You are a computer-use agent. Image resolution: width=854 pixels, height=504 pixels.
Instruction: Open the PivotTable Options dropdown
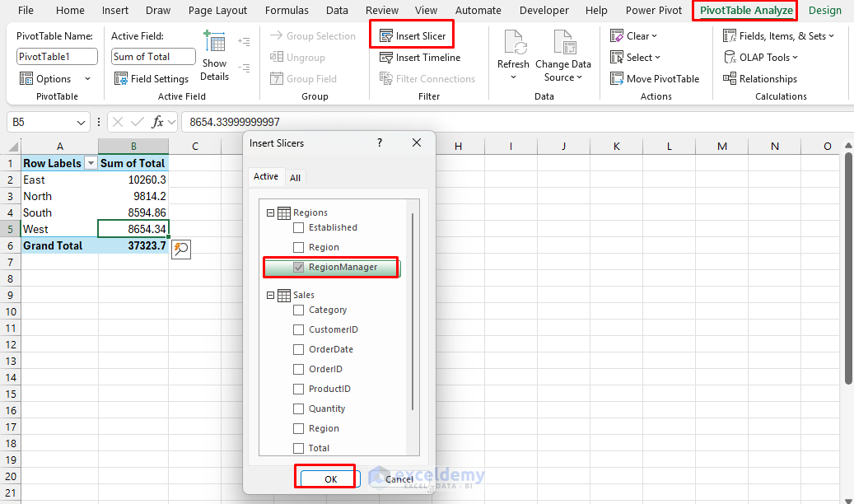point(87,79)
